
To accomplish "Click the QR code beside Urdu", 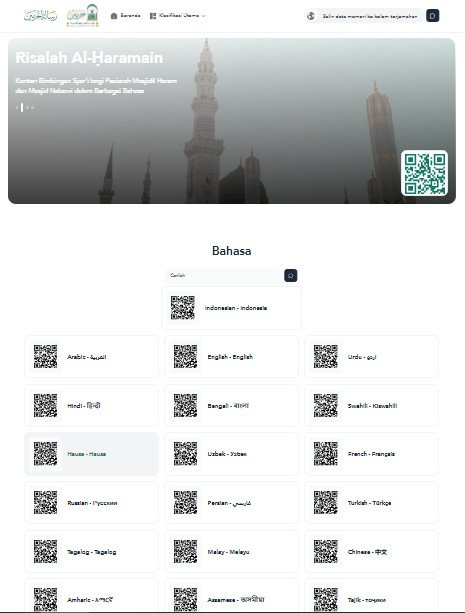I will 325,357.
